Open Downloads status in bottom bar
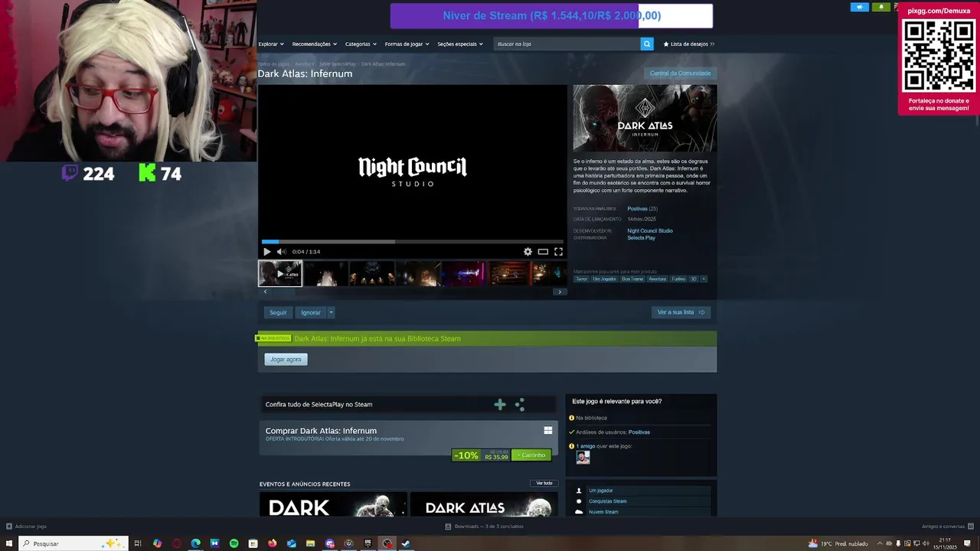 pos(485,527)
